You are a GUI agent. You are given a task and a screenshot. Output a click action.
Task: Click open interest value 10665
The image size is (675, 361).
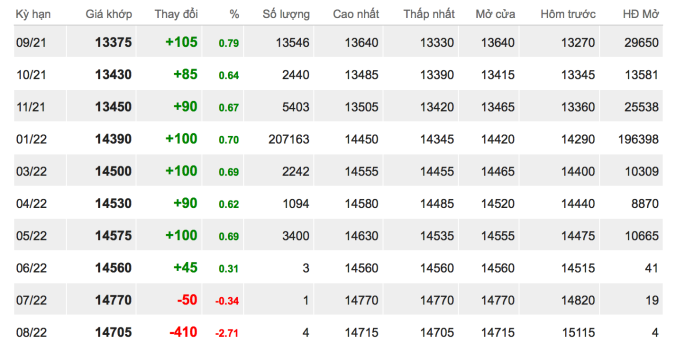coord(641,236)
